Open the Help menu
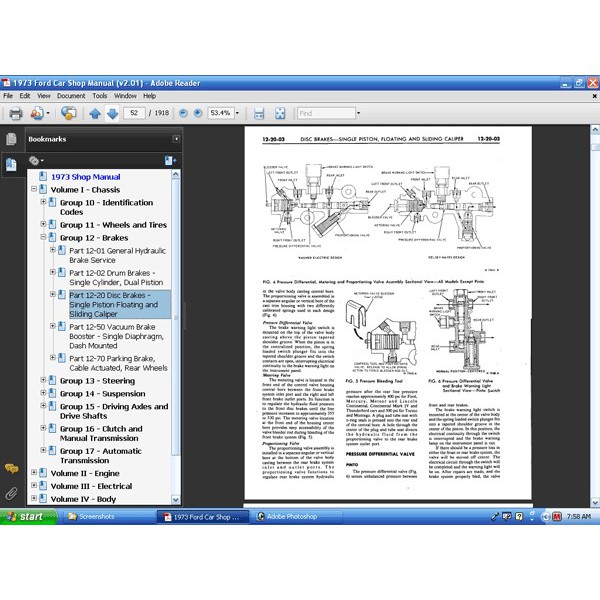Viewport: 600px width, 600px height. (149, 96)
